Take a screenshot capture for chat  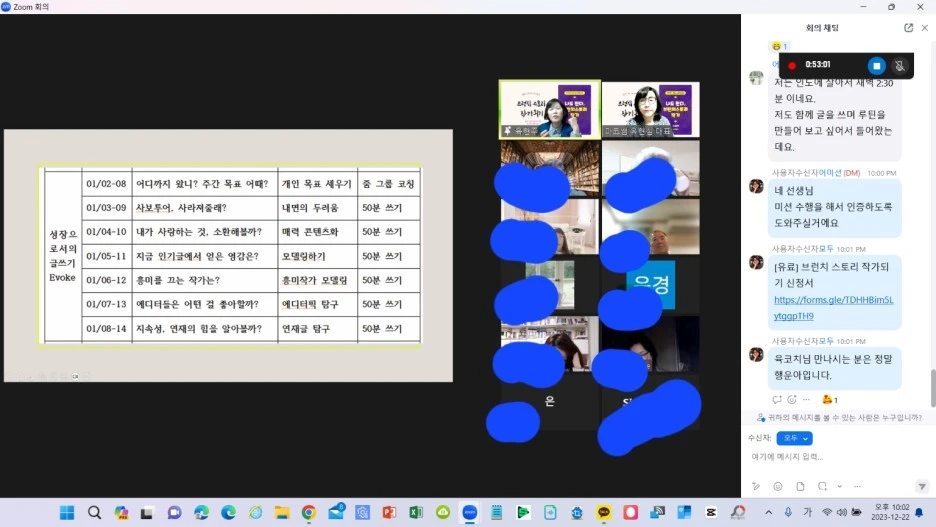(823, 486)
